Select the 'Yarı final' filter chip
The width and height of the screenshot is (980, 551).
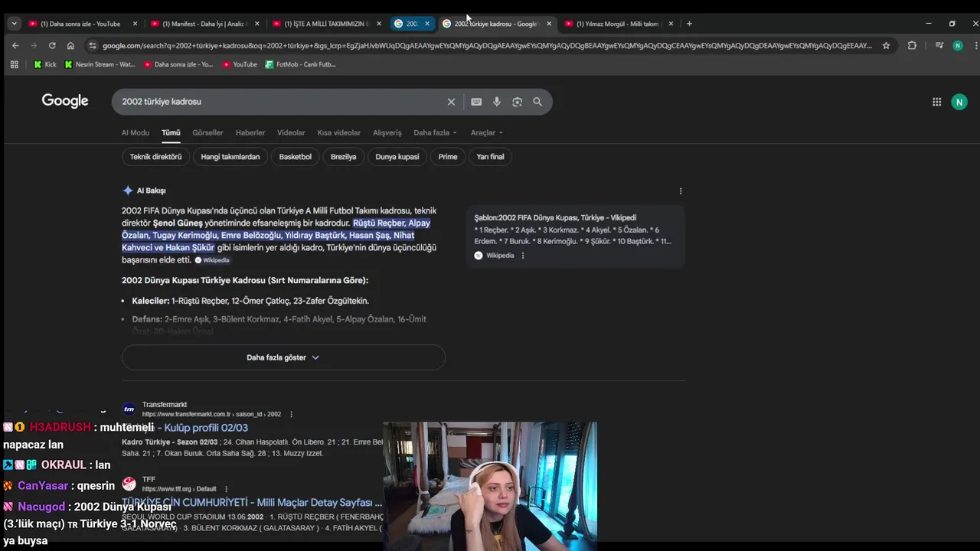click(x=491, y=157)
